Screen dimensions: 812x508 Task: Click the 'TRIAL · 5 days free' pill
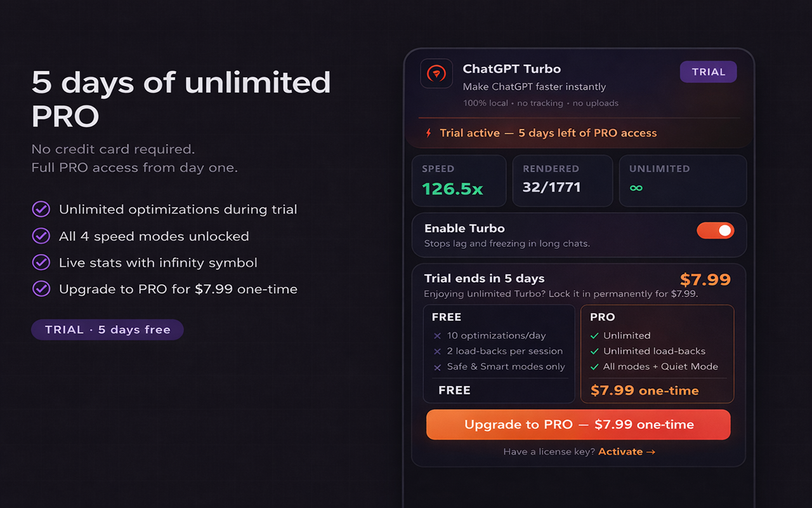click(x=107, y=329)
